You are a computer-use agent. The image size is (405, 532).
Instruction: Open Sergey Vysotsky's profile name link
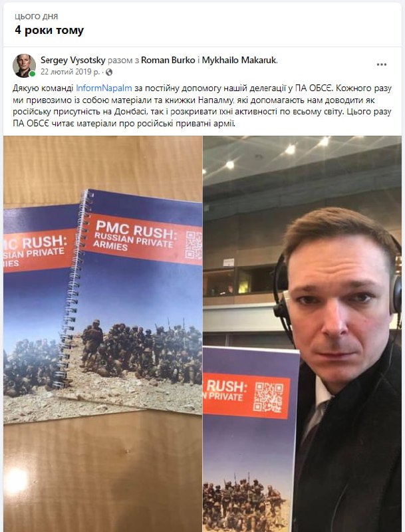click(73, 61)
